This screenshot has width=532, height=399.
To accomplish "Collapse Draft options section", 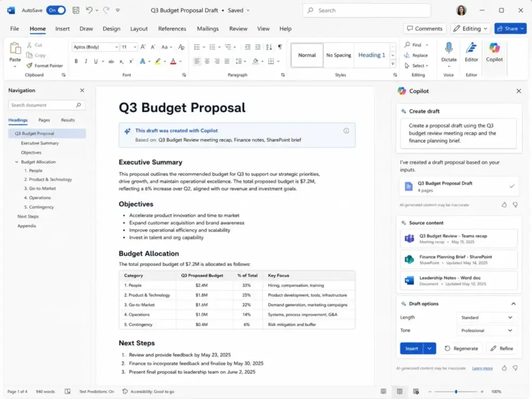I will (513, 303).
